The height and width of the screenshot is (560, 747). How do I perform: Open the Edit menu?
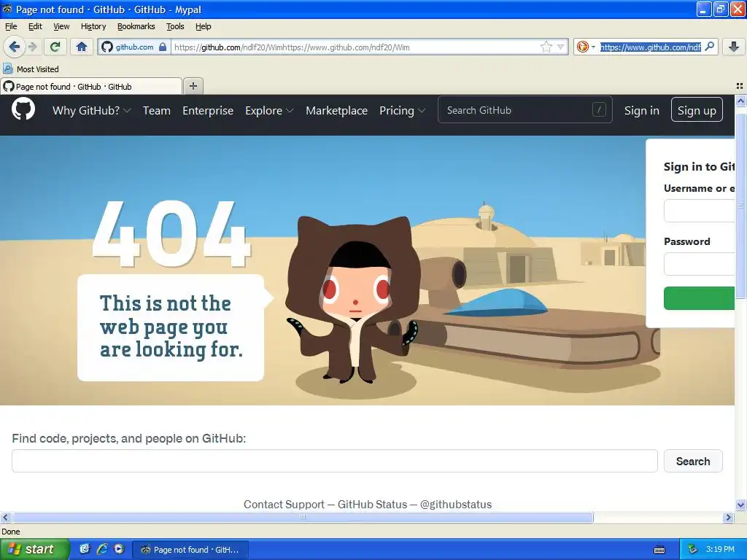(x=35, y=26)
